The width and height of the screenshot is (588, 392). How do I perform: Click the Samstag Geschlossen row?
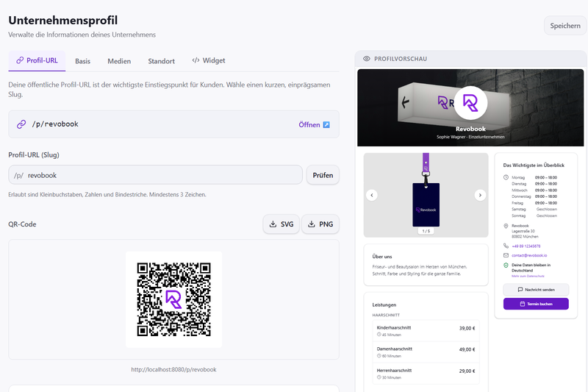534,210
